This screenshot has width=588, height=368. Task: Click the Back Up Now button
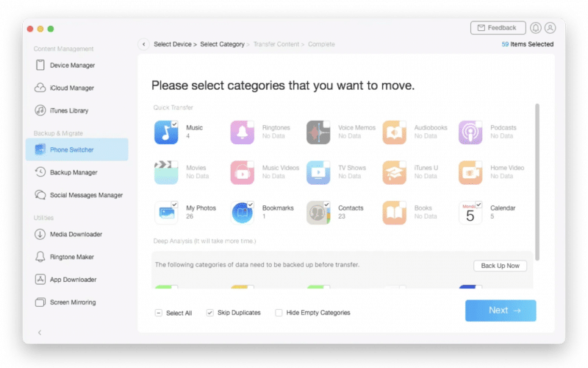click(500, 266)
